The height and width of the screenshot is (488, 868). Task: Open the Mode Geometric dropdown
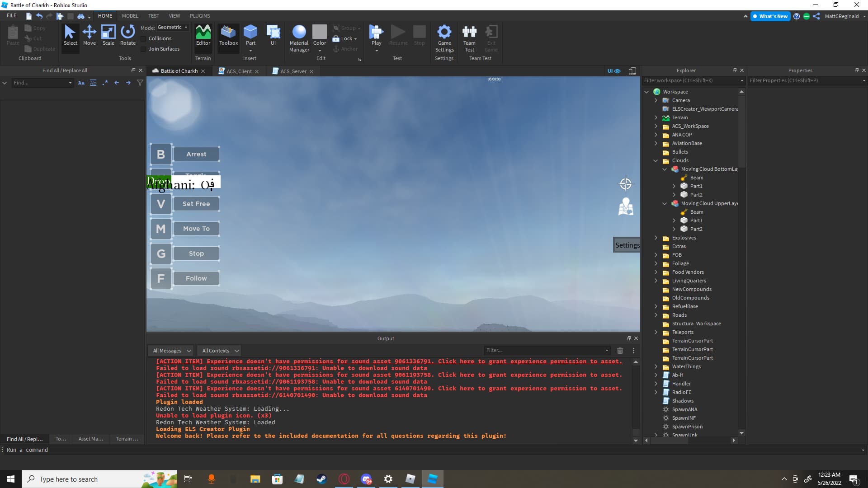(173, 28)
